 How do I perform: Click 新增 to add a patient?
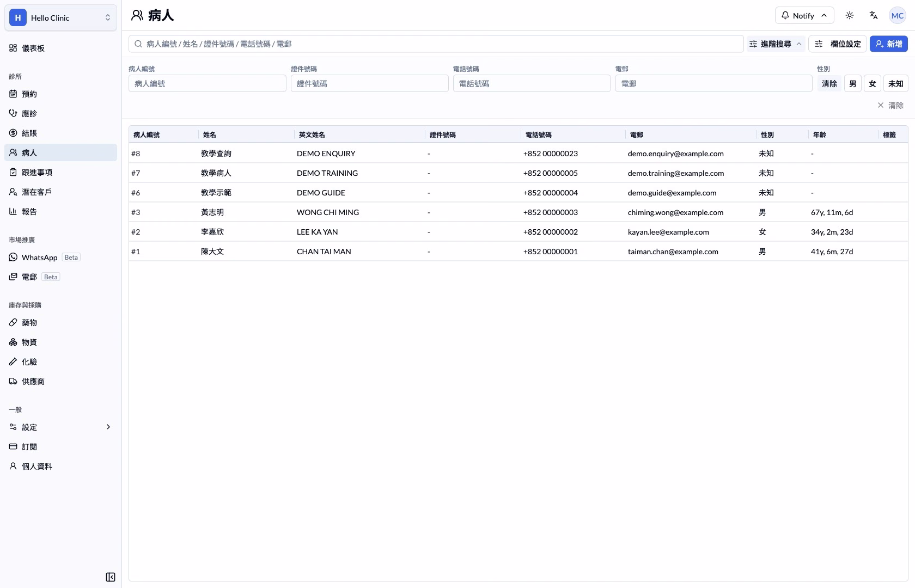click(x=888, y=44)
